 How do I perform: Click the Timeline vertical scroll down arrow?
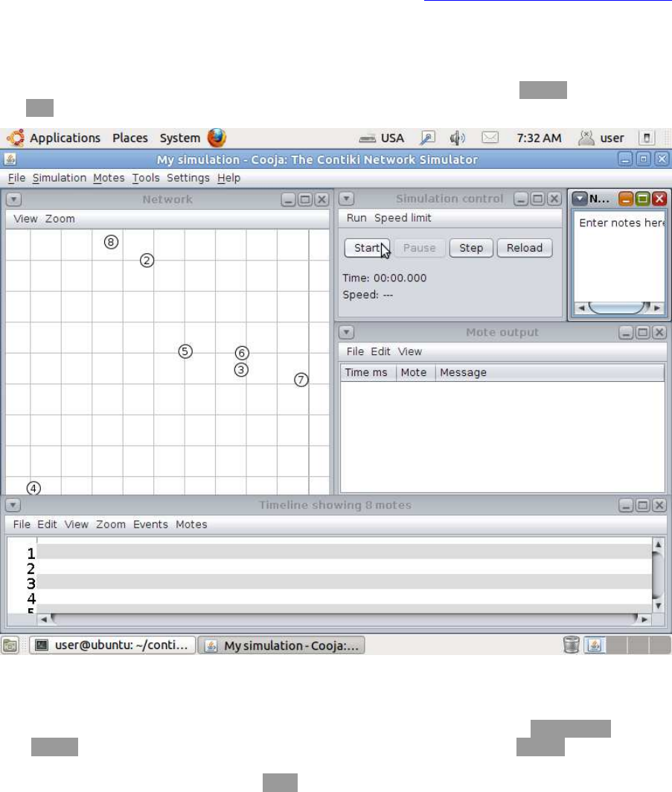point(658,606)
